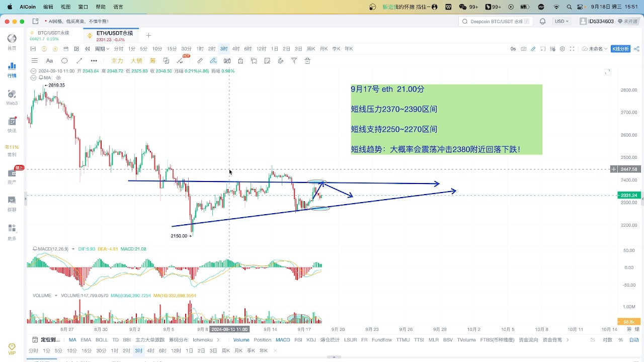Open the Web3 sidebar section
Screen dimensions: 644x362
pos(12,97)
